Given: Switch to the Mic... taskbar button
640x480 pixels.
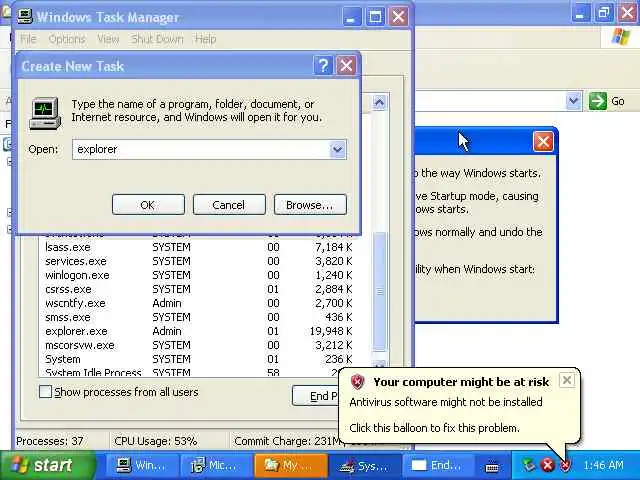Looking at the screenshot, I should tap(215, 465).
